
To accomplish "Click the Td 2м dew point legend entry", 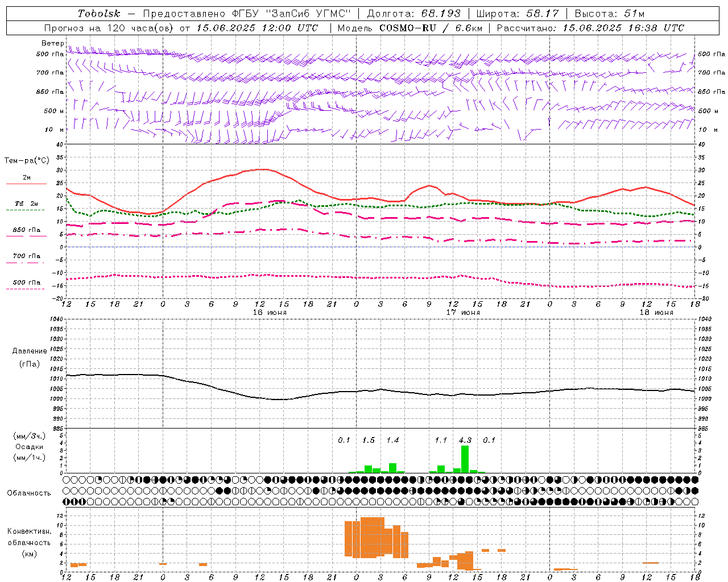I will 26,203.
